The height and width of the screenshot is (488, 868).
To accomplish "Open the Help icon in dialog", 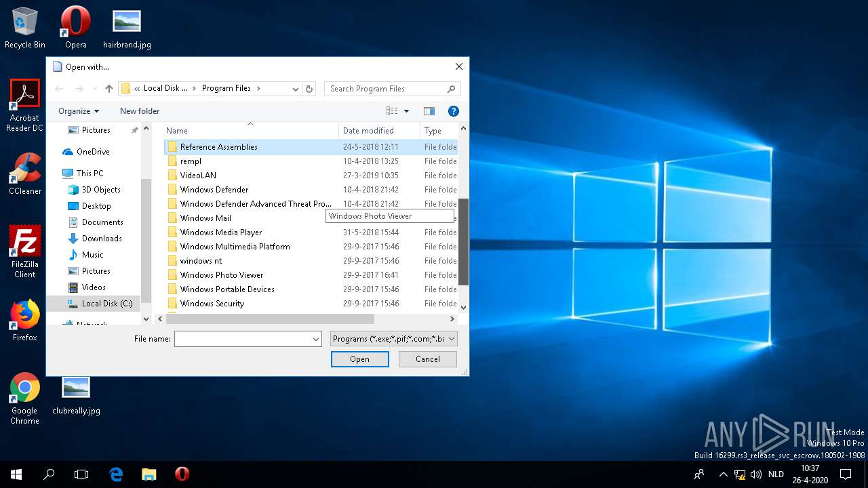I will (x=454, y=111).
